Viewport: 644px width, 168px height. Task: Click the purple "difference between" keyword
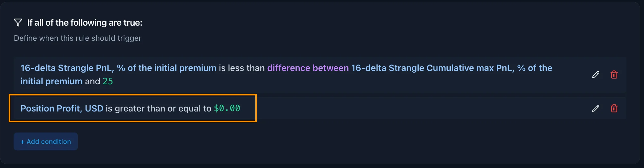coord(308,68)
